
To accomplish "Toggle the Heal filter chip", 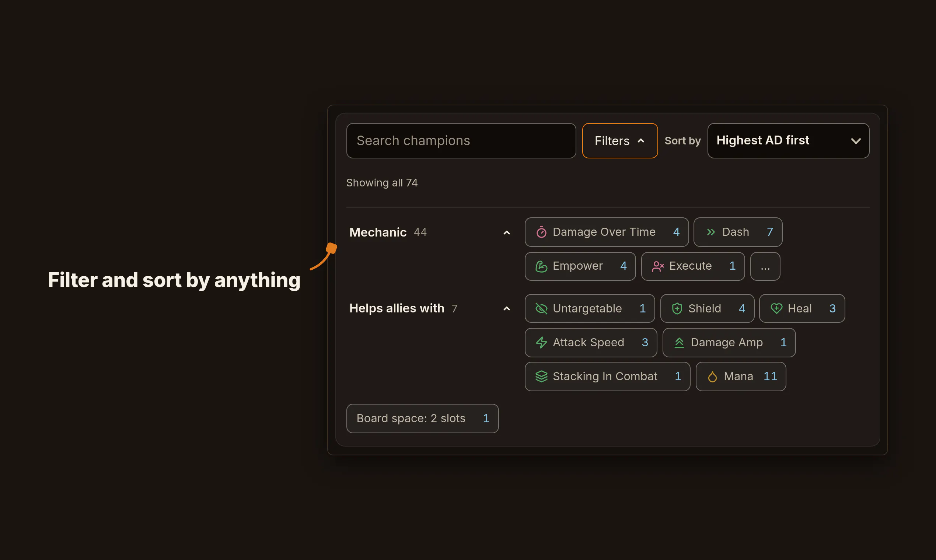I will pyautogui.click(x=802, y=309).
